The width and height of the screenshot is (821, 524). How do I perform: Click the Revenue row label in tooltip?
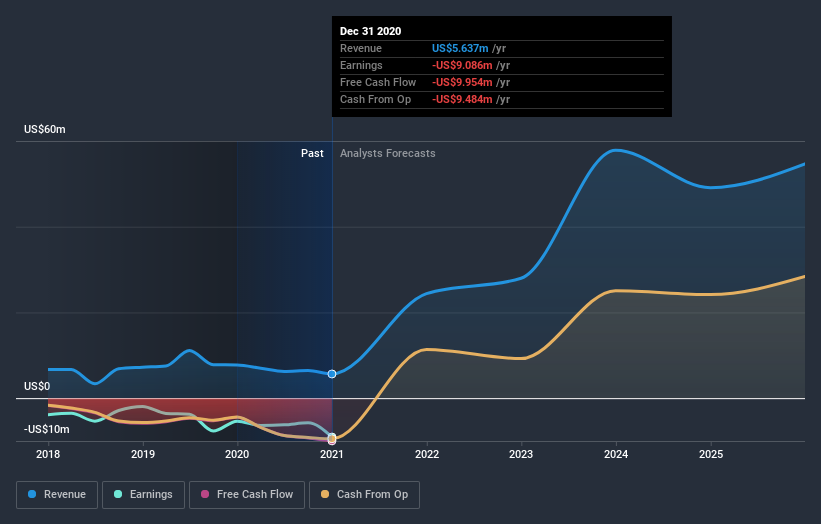pos(361,48)
